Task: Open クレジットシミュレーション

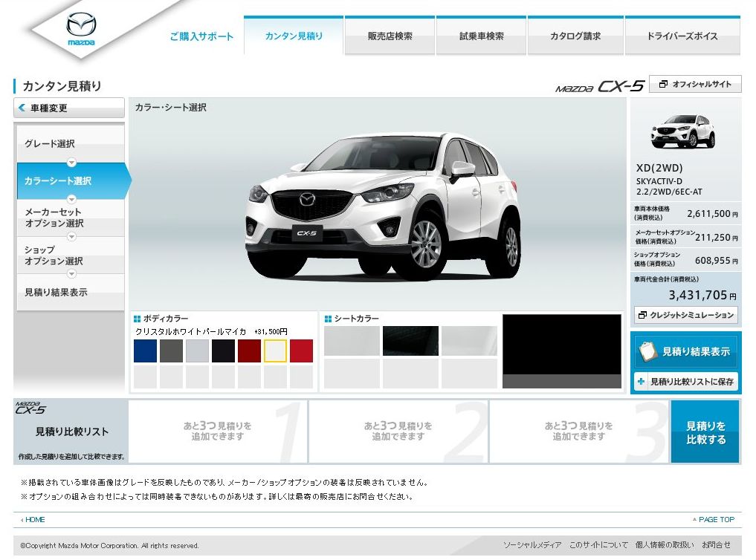Action: [x=685, y=315]
